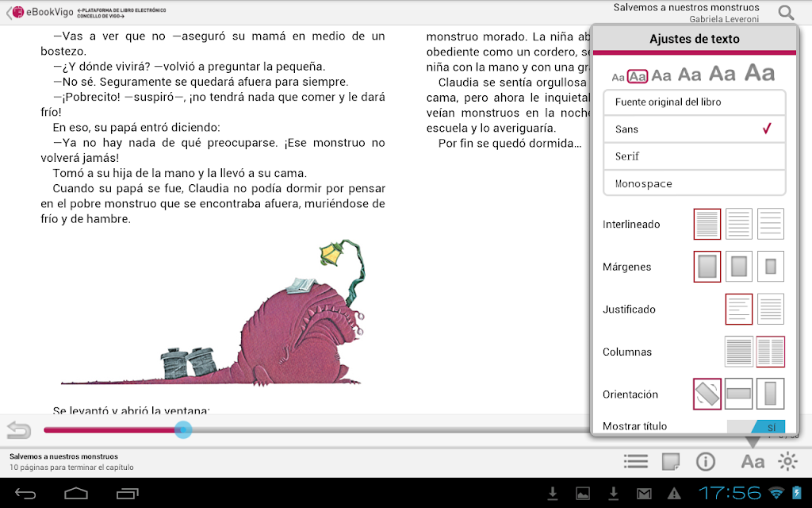Select the smallest Aa font size
This screenshot has width=812, height=508.
(618, 78)
